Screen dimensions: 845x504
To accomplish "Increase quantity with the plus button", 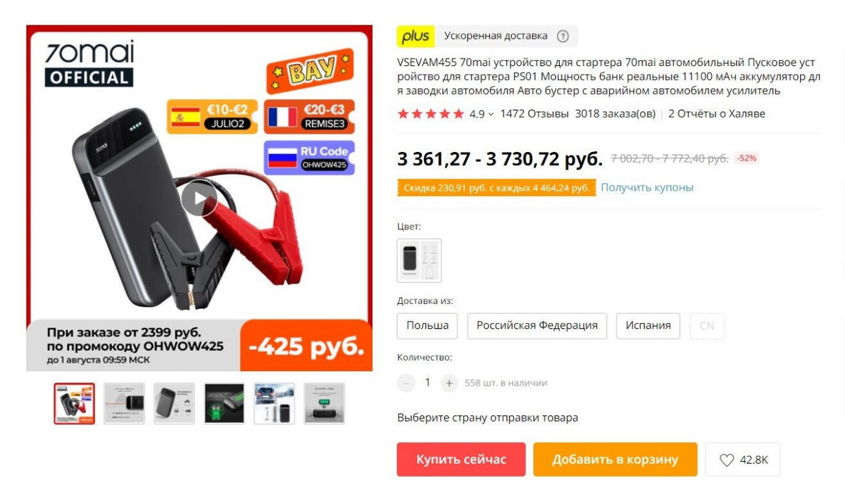I will 449,383.
